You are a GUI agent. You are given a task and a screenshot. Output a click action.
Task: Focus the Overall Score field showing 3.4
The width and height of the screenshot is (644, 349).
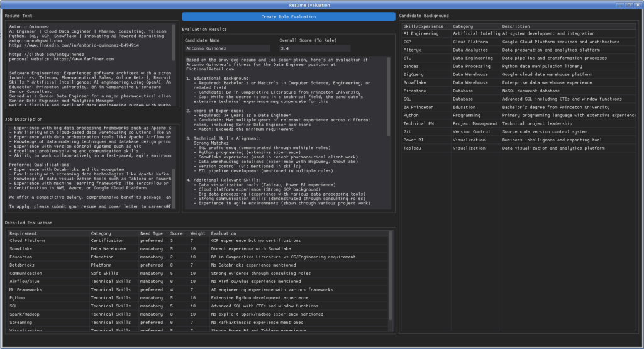314,48
